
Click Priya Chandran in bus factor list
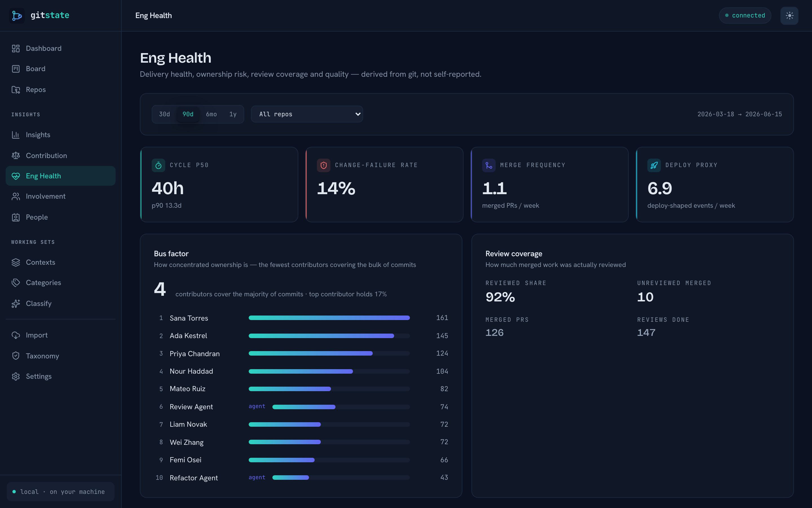coord(195,354)
